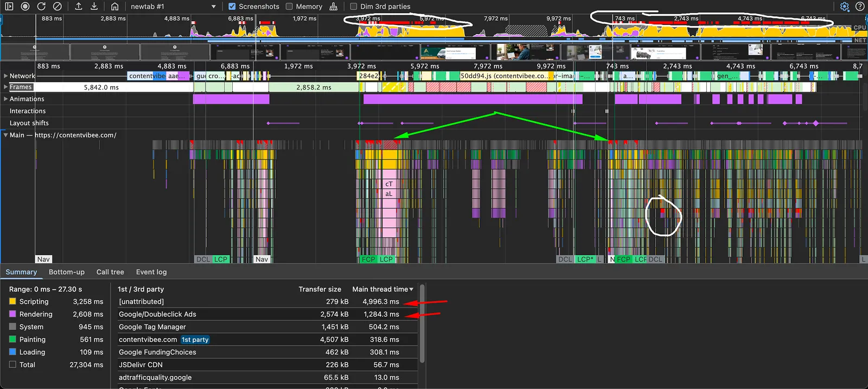The height and width of the screenshot is (389, 868).
Task: Click the reload and record icon
Action: point(41,7)
